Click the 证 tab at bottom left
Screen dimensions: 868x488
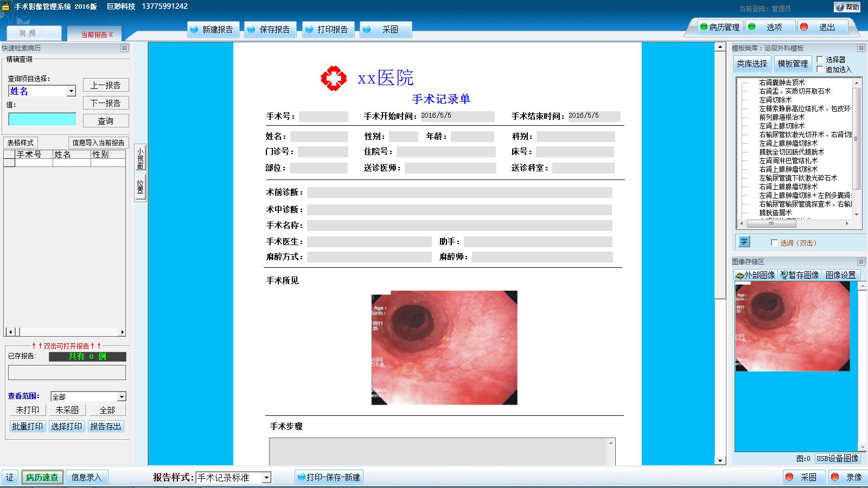[x=10, y=477]
